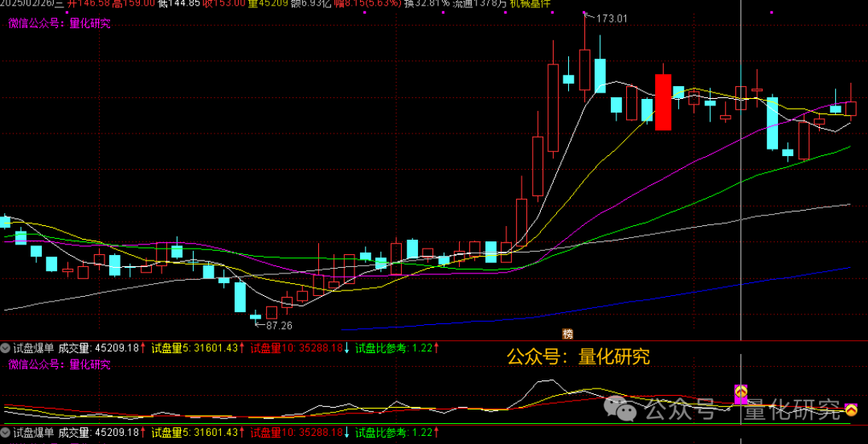Click the volume value 量45209
This screenshot has width=868, height=444.
point(268,3)
